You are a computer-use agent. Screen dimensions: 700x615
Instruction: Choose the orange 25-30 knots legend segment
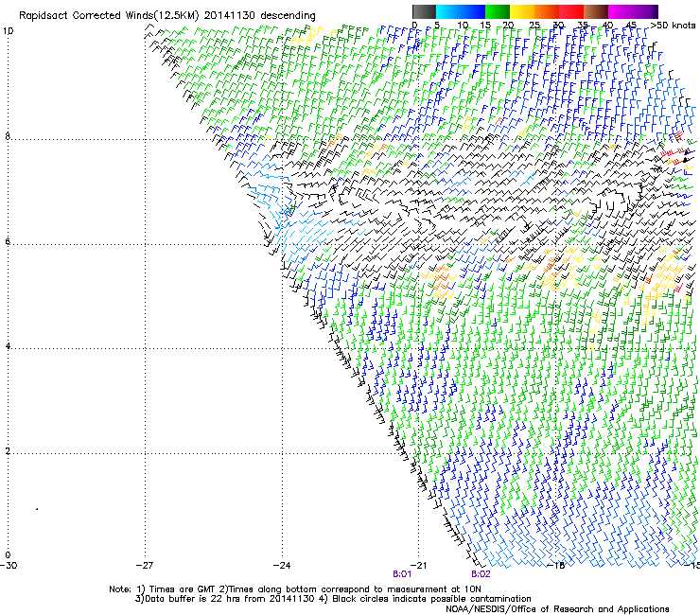(x=547, y=11)
